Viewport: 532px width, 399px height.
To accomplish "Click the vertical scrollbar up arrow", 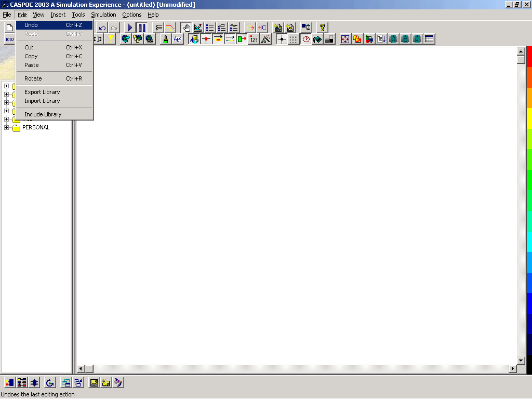I will (x=521, y=51).
